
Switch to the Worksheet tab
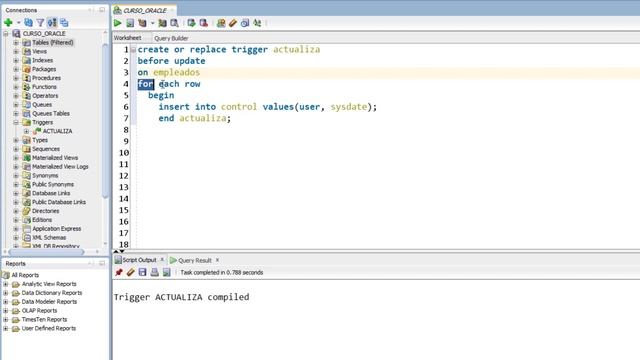127,38
